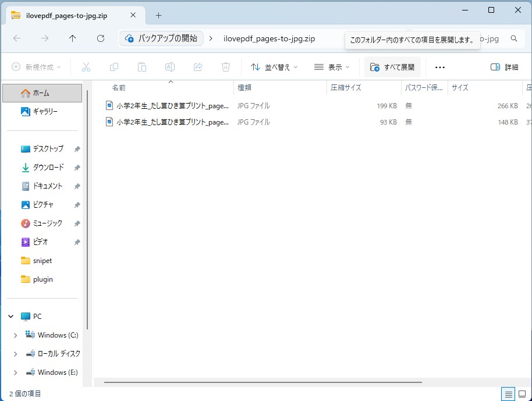Screen dimensions: 532x401
Task: Go back with the left arrow
Action: [x=17, y=38]
